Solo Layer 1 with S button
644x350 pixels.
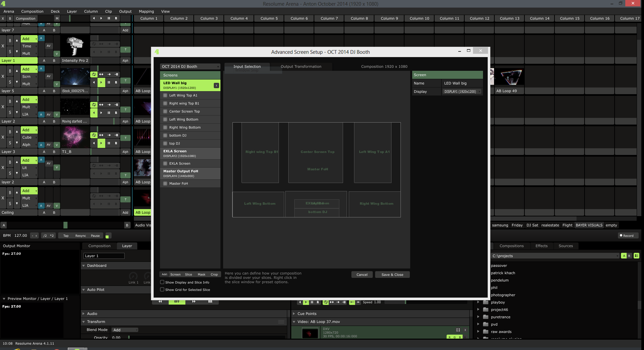click(x=10, y=51)
